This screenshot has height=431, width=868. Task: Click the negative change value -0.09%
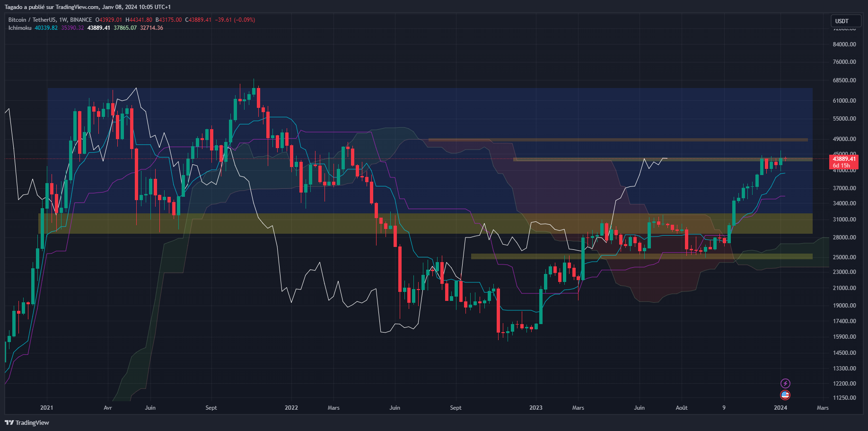pyautogui.click(x=245, y=20)
